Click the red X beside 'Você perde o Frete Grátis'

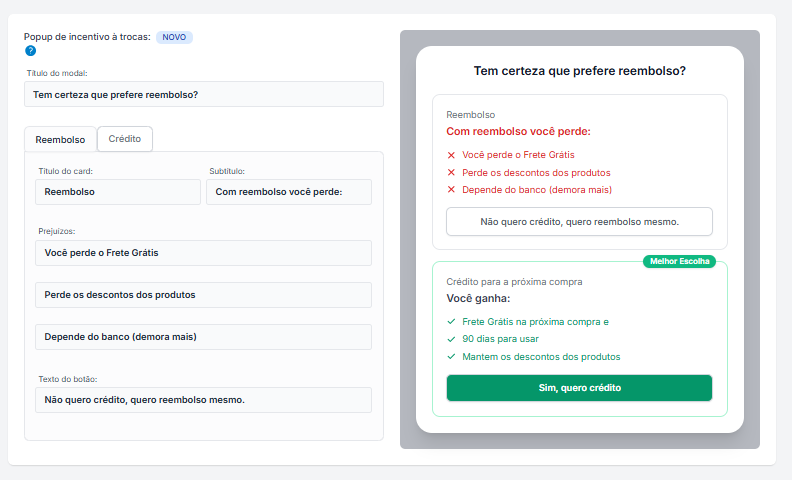[x=451, y=155]
